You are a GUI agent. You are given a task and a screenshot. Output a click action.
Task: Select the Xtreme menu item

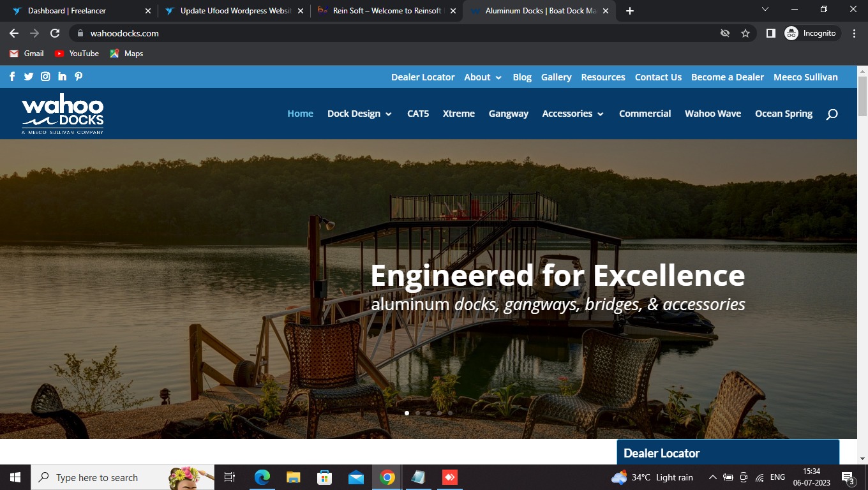(x=459, y=114)
